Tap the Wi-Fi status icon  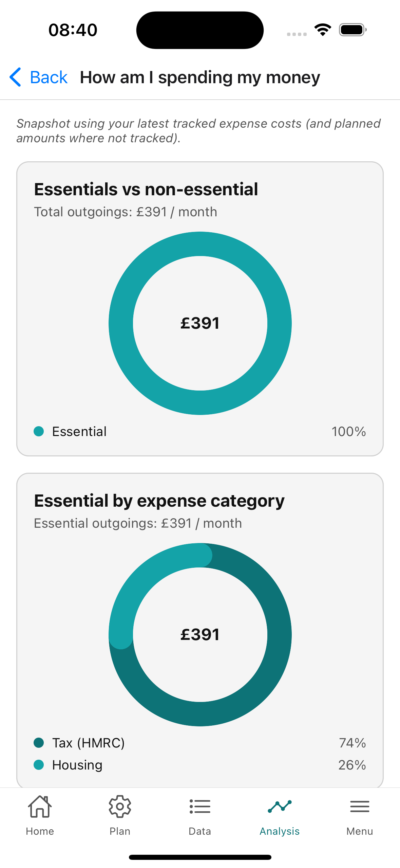click(x=322, y=30)
